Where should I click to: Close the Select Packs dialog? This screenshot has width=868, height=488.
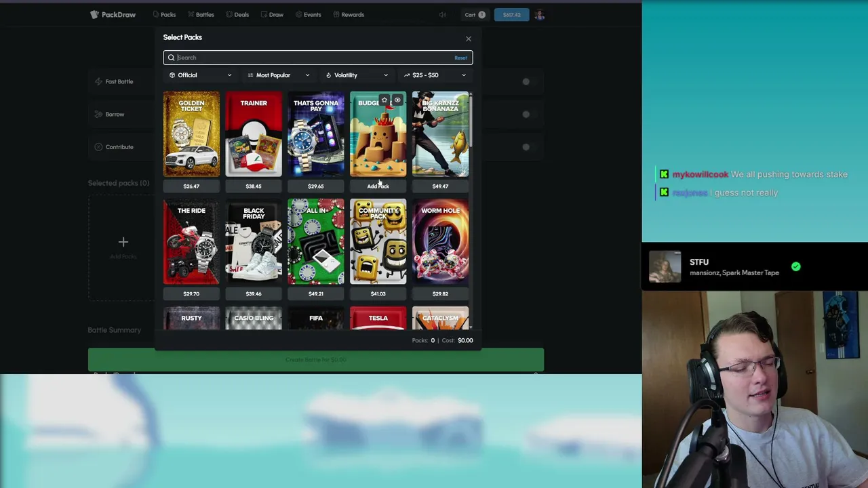(x=468, y=39)
